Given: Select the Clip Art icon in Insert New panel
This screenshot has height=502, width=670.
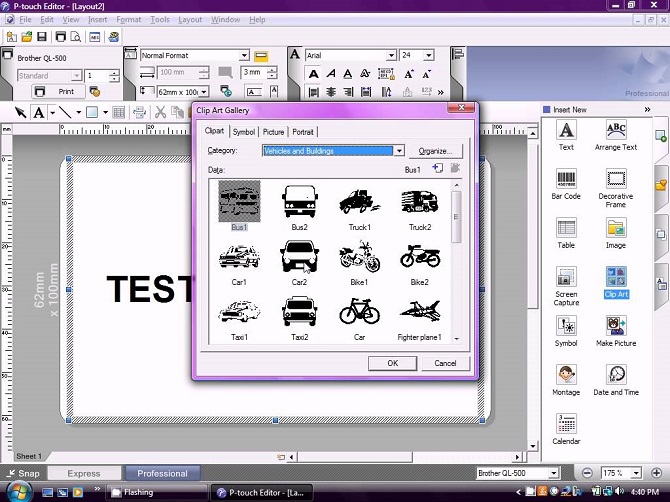Looking at the screenshot, I should point(616,281).
